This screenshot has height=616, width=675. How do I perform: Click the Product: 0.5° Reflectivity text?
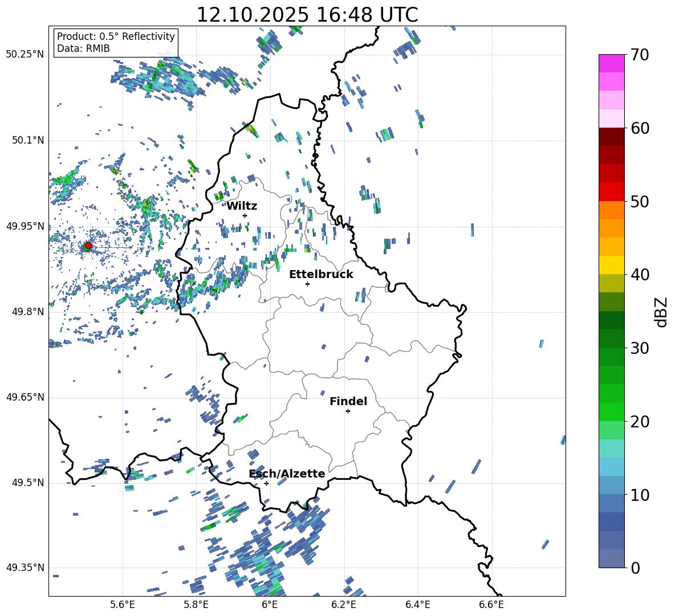(x=116, y=36)
